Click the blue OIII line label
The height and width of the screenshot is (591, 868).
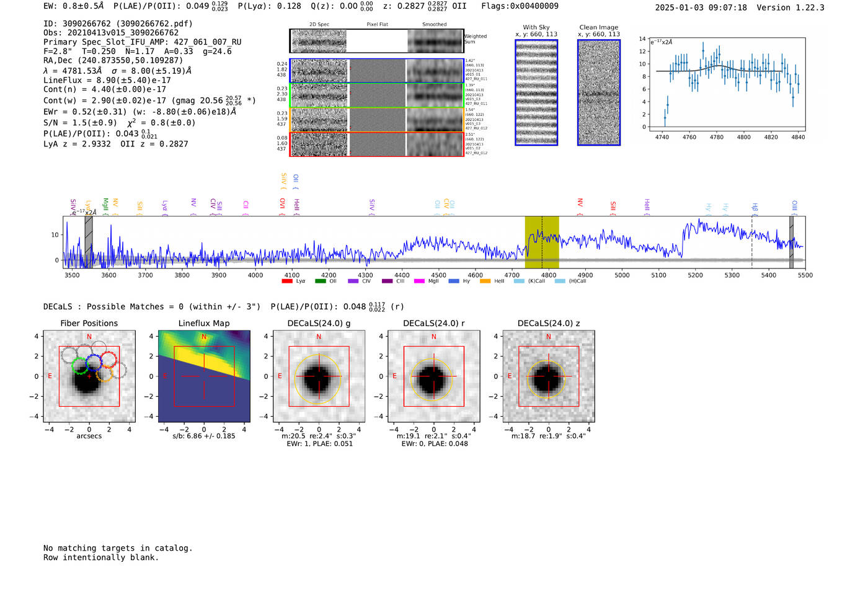pos(794,207)
